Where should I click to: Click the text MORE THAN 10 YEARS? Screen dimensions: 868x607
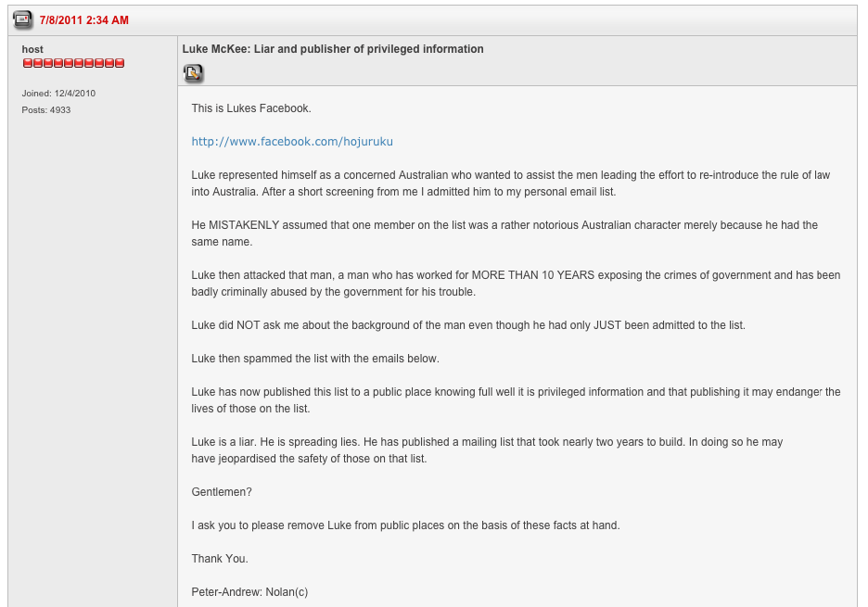tap(532, 275)
